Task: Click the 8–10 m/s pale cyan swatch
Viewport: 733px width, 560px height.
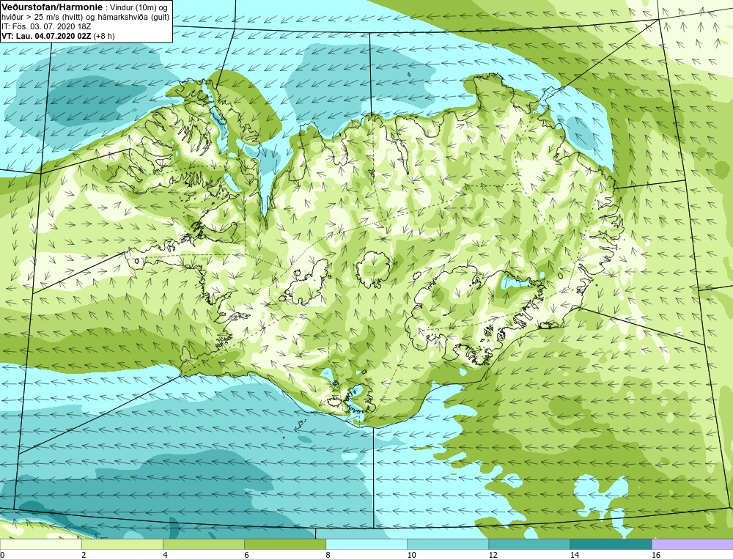Action: click(x=366, y=544)
